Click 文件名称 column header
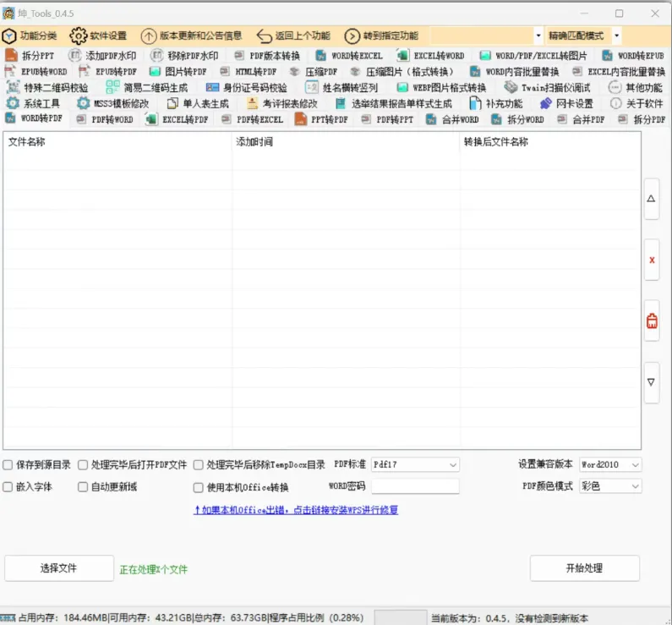This screenshot has height=625, width=672. click(26, 142)
